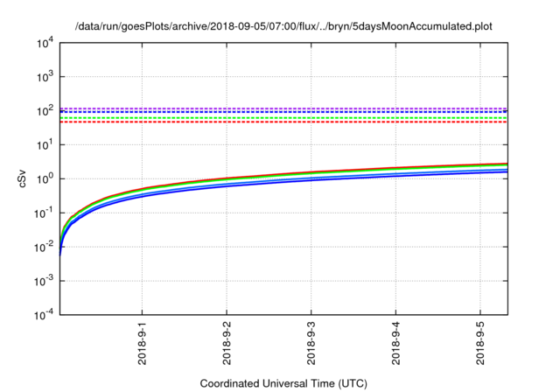Select the 2018-9-4 x-axis tick label
560x392 pixels.
tap(395, 344)
